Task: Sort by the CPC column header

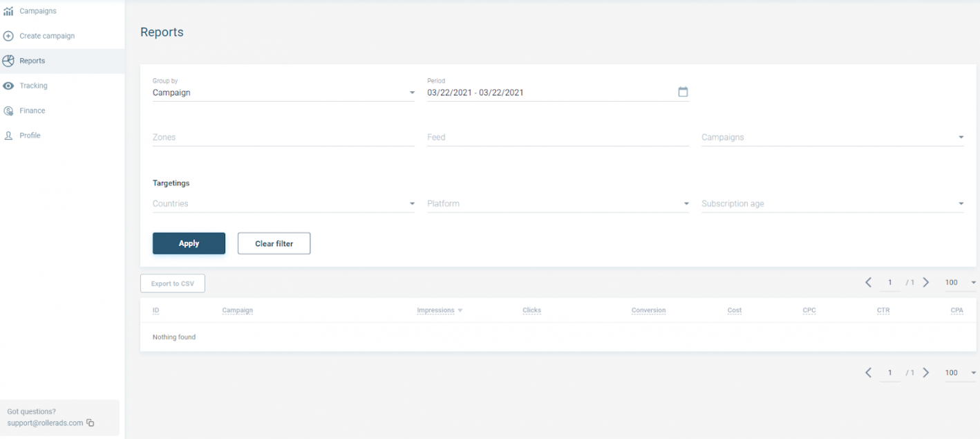Action: point(809,310)
